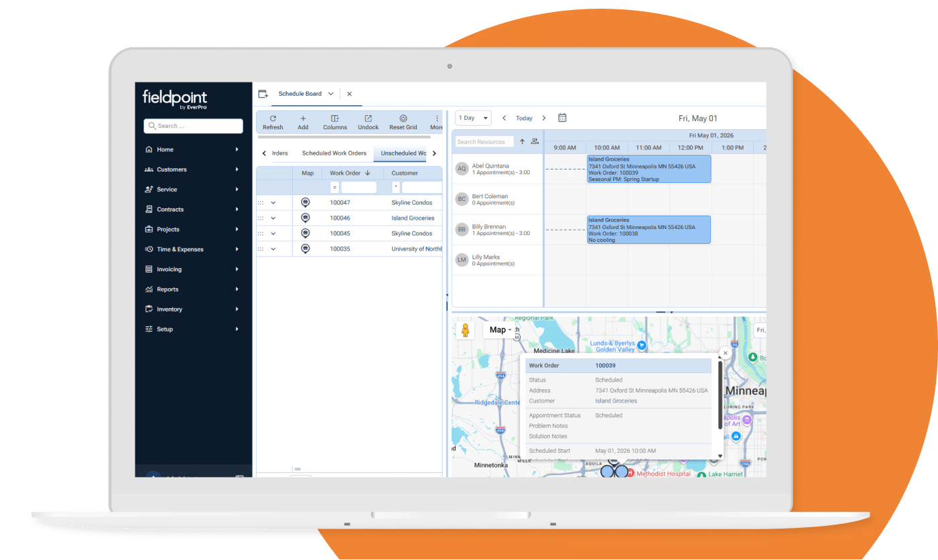This screenshot has height=560, width=938.
Task: Click the Billy Brennan BB avatar
Action: 462,229
